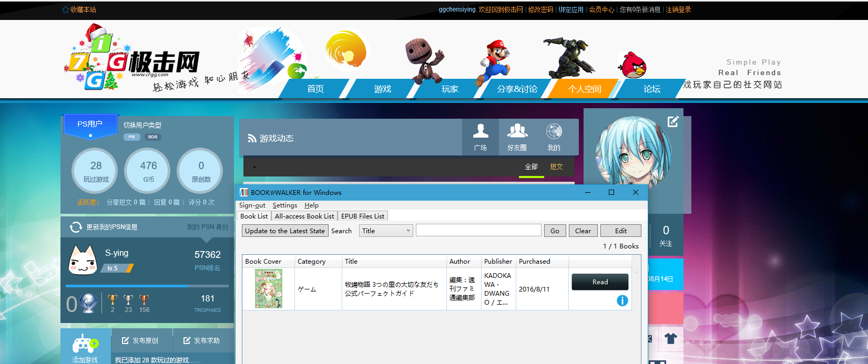Screen dimensions: 868x364
Task: Click the Category column header
Action: (318, 261)
